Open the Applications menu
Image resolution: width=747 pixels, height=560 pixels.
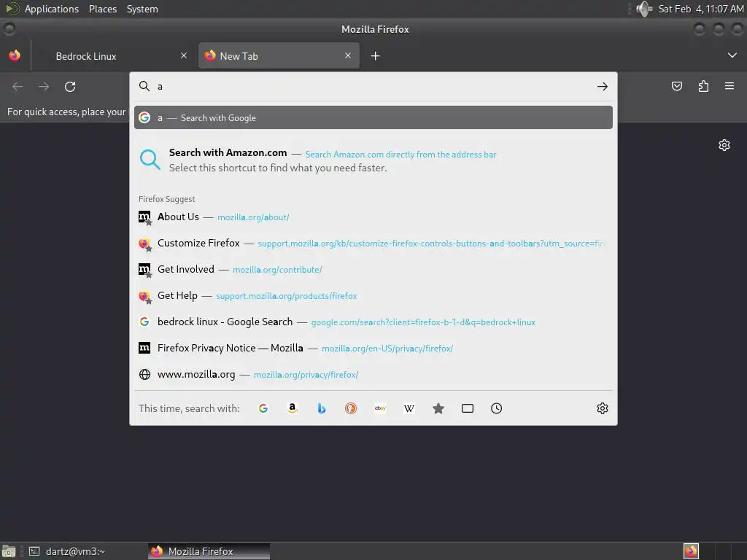tap(52, 9)
